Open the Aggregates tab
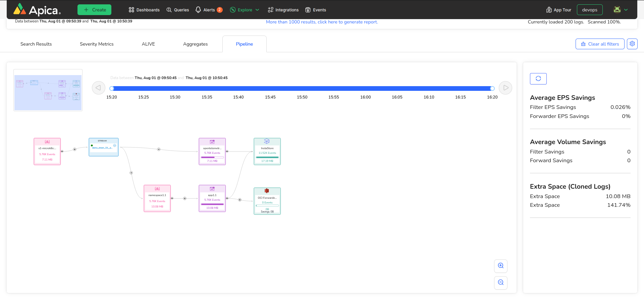The image size is (644, 302). [195, 44]
